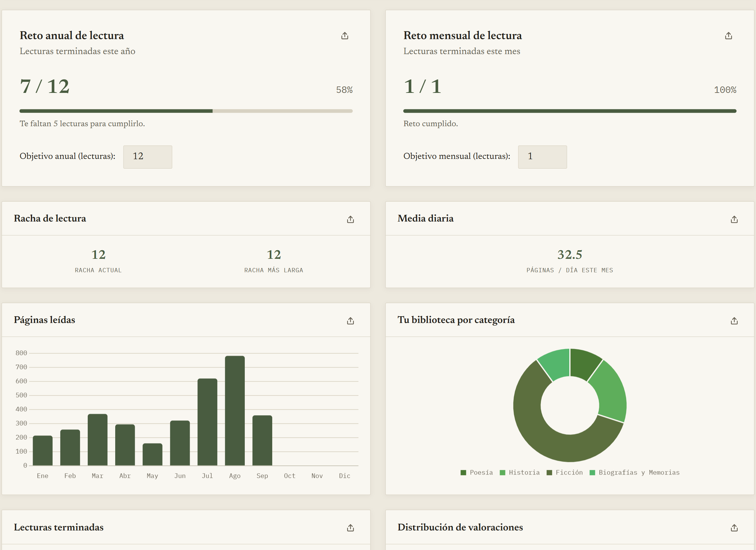Click the Ago bar in Páginas leídas
756x550 pixels.
(x=235, y=411)
